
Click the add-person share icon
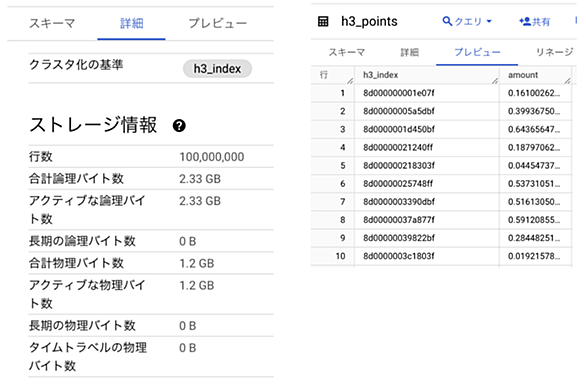[x=525, y=21]
